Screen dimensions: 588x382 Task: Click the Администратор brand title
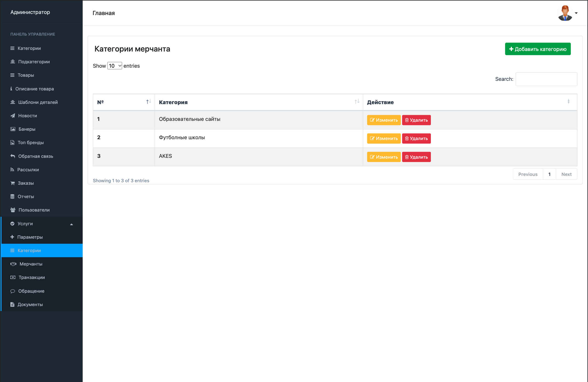pyautogui.click(x=30, y=12)
